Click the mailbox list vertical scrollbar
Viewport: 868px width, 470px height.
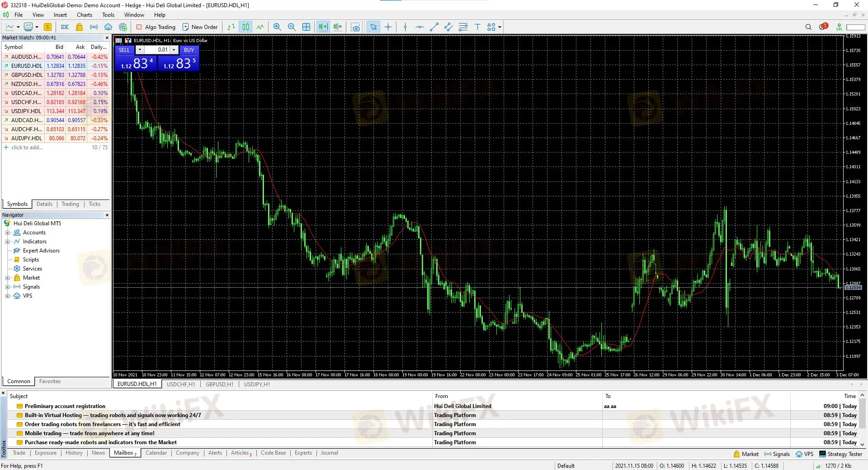(x=862, y=420)
